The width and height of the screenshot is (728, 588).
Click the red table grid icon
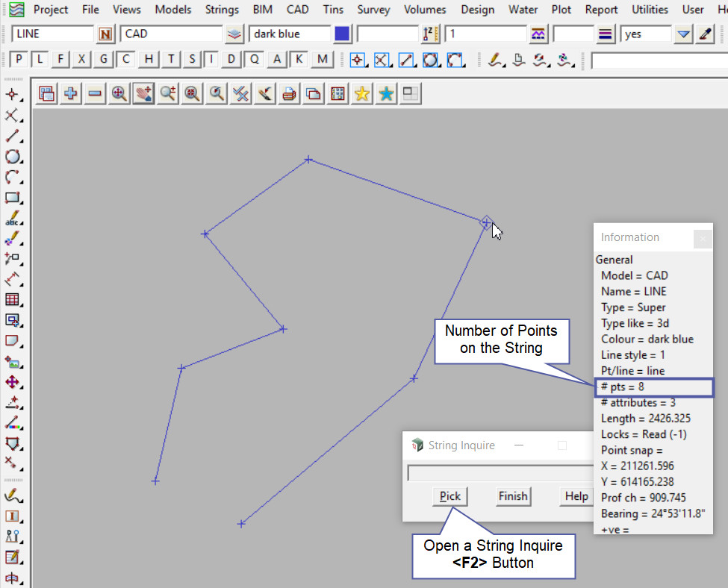click(x=12, y=299)
